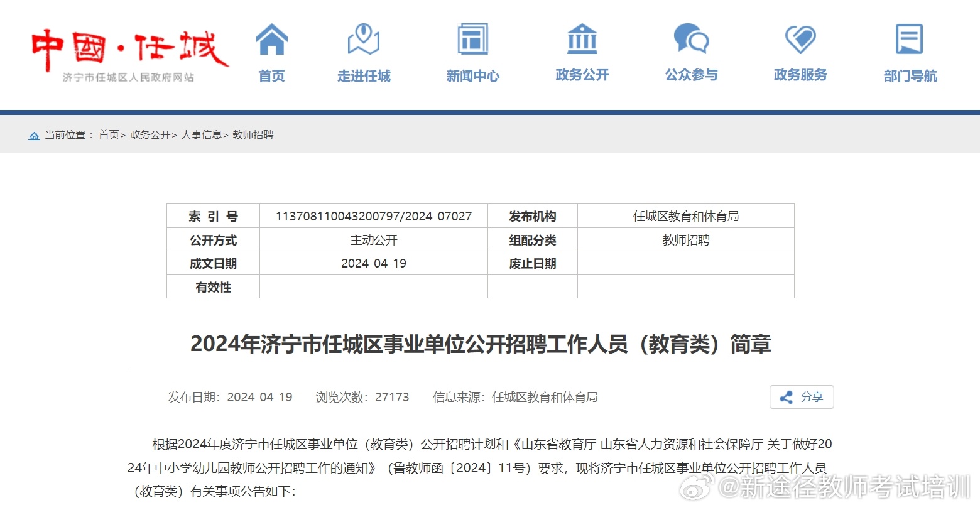Click paragraph line mentioning 鲁教师函〔2024〕11号
The height and width of the screenshot is (510, 980).
477,468
